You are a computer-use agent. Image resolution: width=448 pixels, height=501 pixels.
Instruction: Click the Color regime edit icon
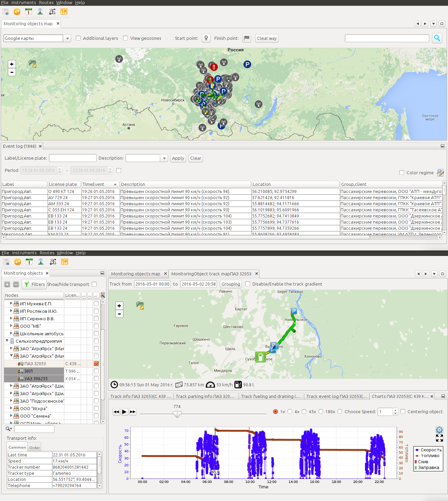(440, 173)
